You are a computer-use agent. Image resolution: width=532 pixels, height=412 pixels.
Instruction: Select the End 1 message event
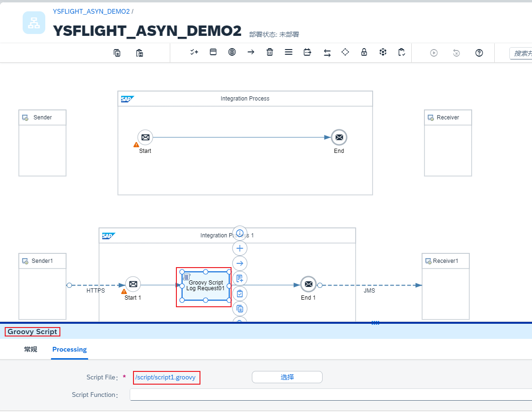pyautogui.click(x=308, y=285)
